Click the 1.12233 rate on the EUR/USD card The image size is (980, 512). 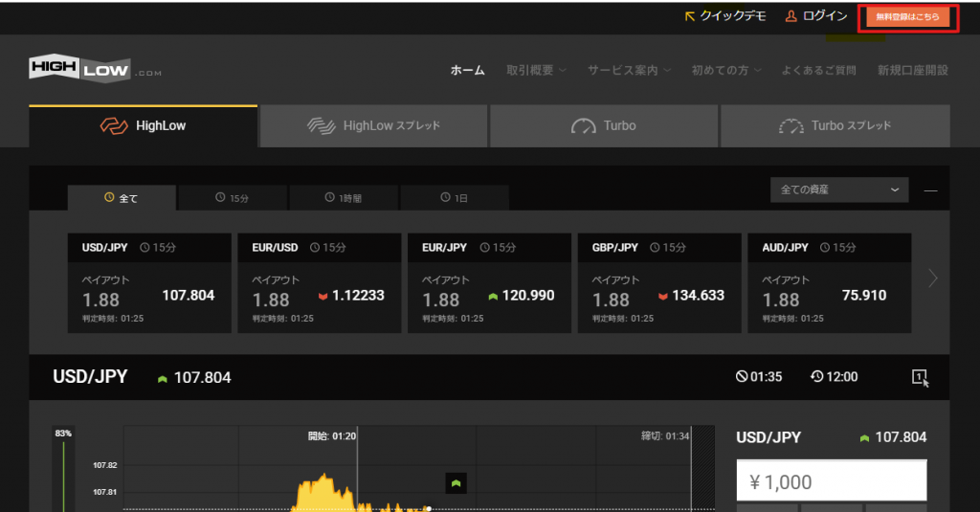pyautogui.click(x=358, y=296)
